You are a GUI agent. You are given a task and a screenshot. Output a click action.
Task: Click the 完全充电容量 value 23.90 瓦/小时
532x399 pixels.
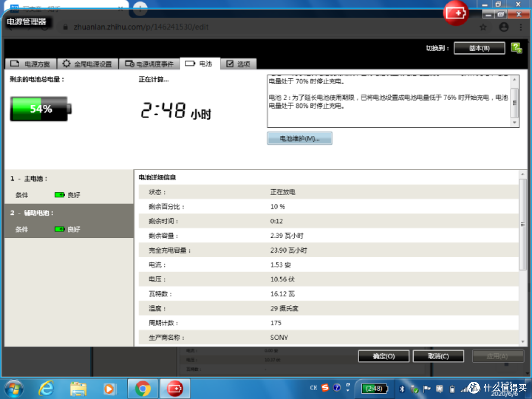[288, 250]
